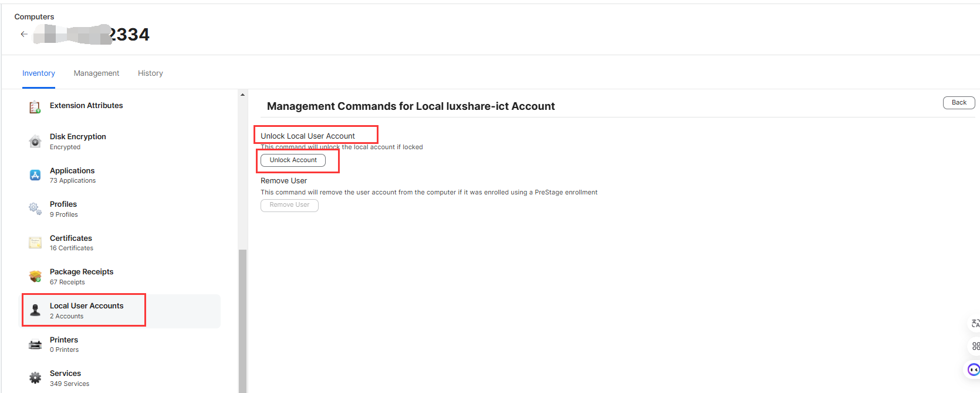Click the Disk Encryption vault icon

click(x=35, y=142)
